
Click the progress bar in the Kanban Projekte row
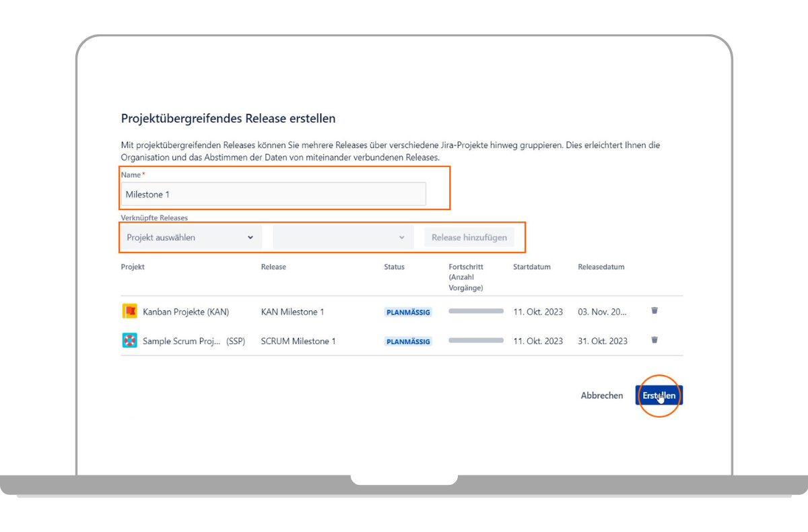tap(476, 311)
